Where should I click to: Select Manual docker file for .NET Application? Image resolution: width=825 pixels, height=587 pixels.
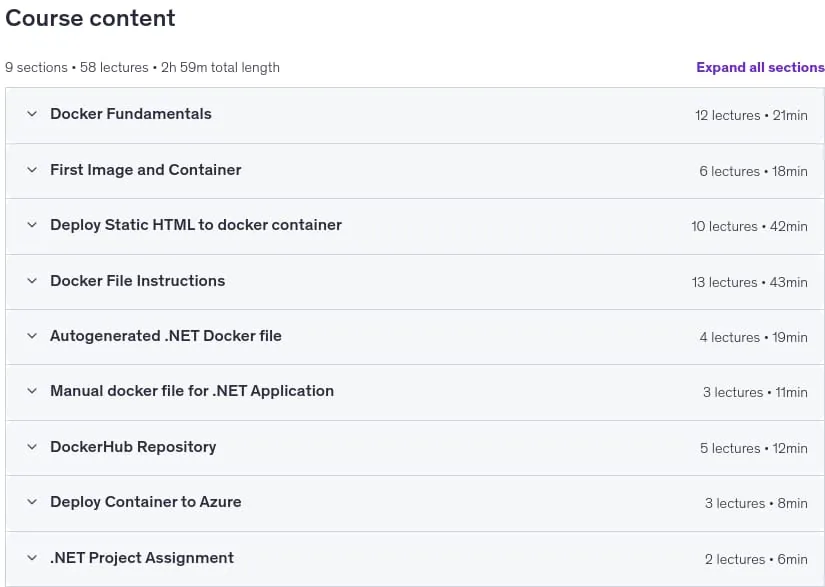click(x=192, y=391)
